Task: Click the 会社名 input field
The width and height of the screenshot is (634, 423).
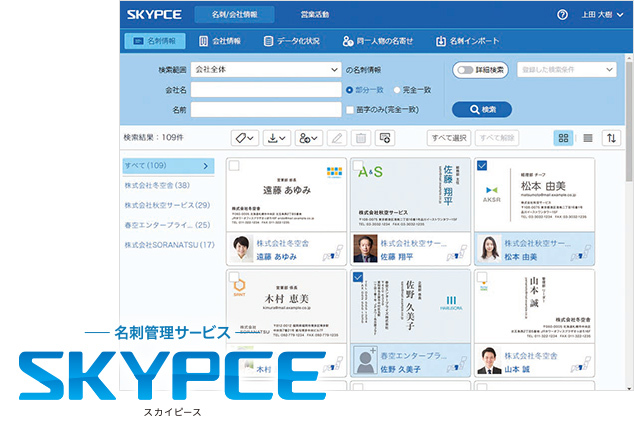Action: coord(266,90)
